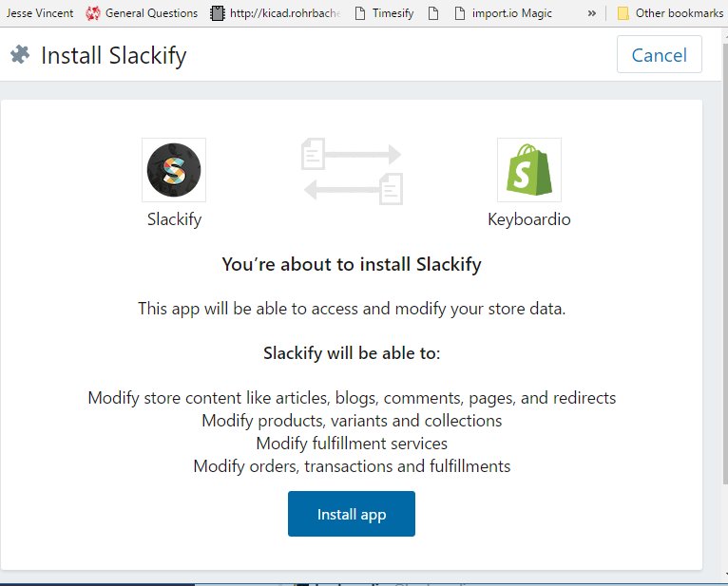Click the heading 'You're about to install Slackify'
The height and width of the screenshot is (586, 728).
click(x=352, y=264)
